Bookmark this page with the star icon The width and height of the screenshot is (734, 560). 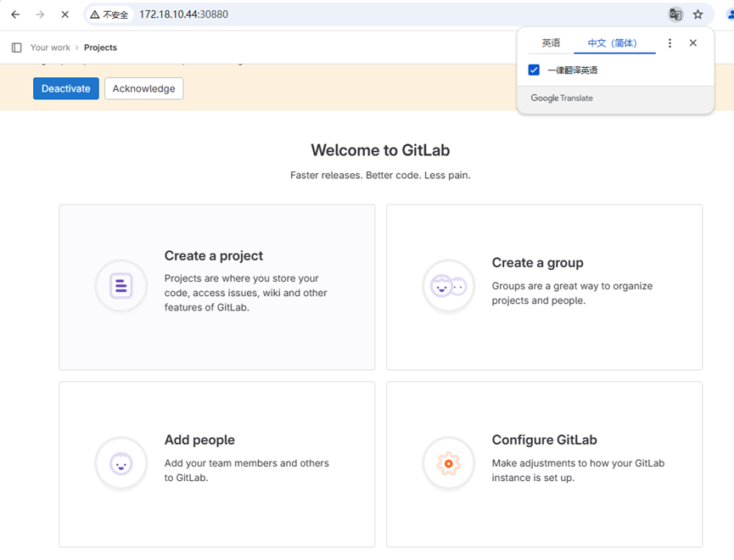[x=698, y=14]
